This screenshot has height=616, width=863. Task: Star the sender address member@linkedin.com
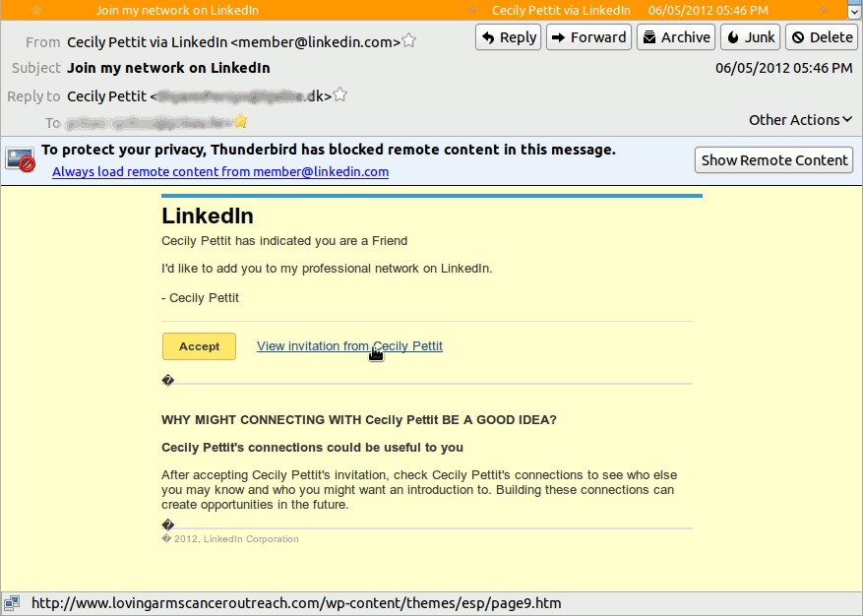click(x=409, y=41)
